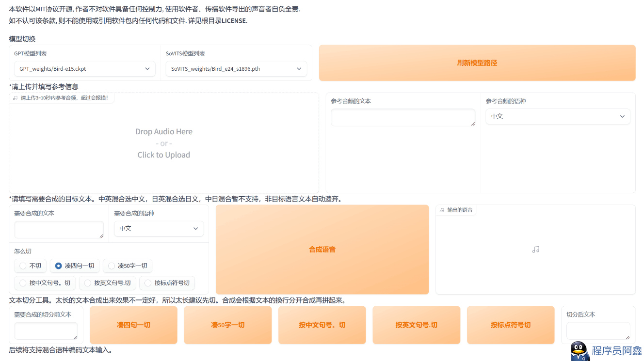Open the SoVITS模型列表 dropdown
This screenshot has height=361, width=644.
point(236,69)
